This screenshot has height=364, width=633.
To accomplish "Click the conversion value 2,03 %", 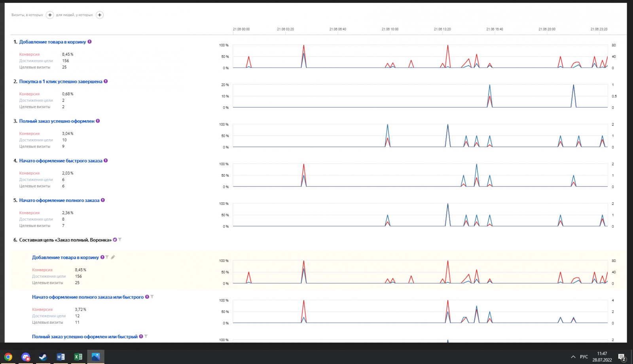I will [68, 173].
